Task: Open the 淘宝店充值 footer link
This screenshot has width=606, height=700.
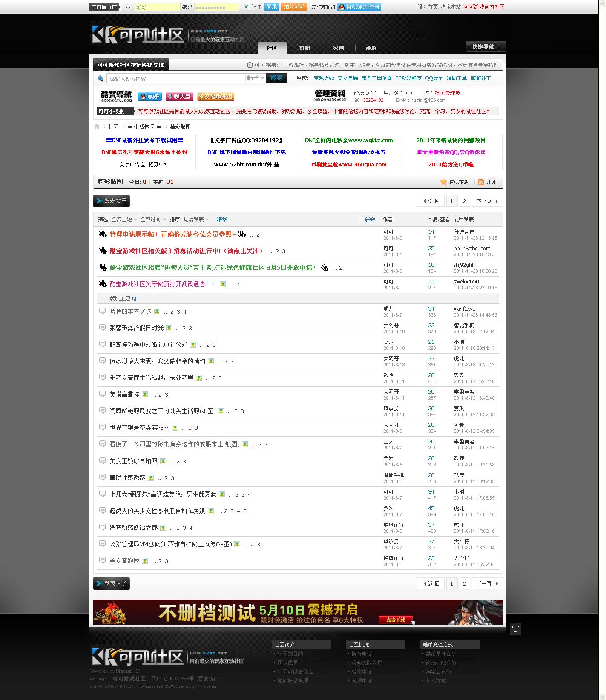Action: [x=438, y=671]
